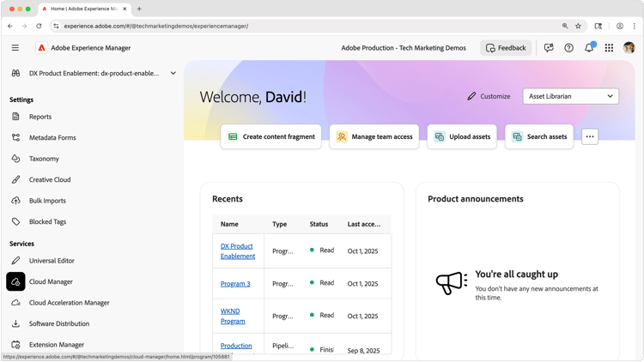Expand the DX Product Enablement program selector
The width and height of the screenshot is (644, 362).
click(94, 73)
